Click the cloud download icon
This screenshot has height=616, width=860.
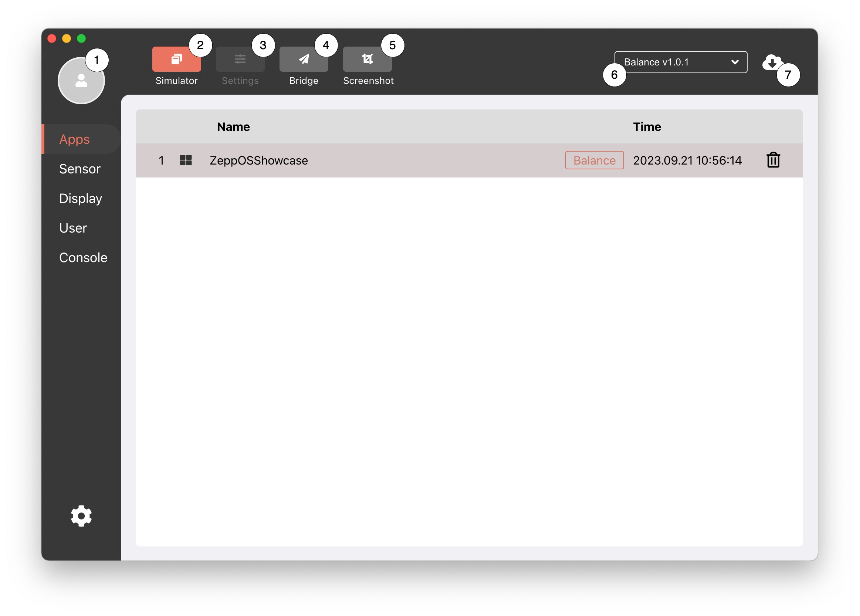tap(772, 62)
